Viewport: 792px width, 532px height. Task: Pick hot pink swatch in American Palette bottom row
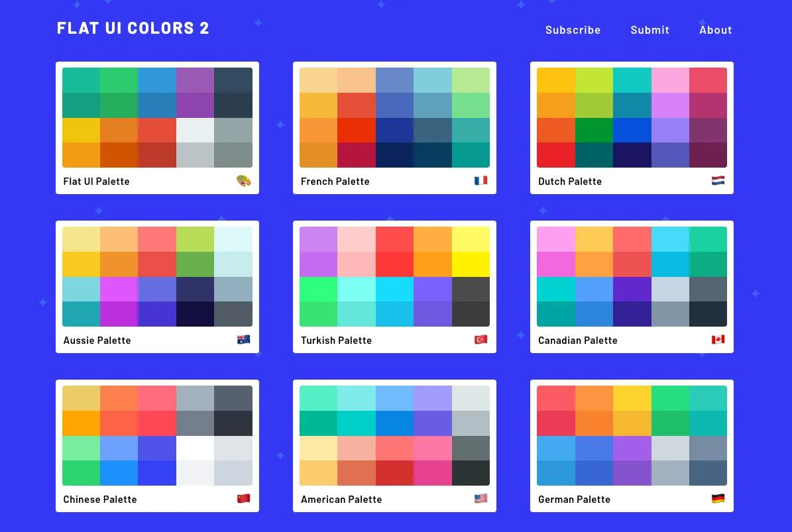(433, 473)
